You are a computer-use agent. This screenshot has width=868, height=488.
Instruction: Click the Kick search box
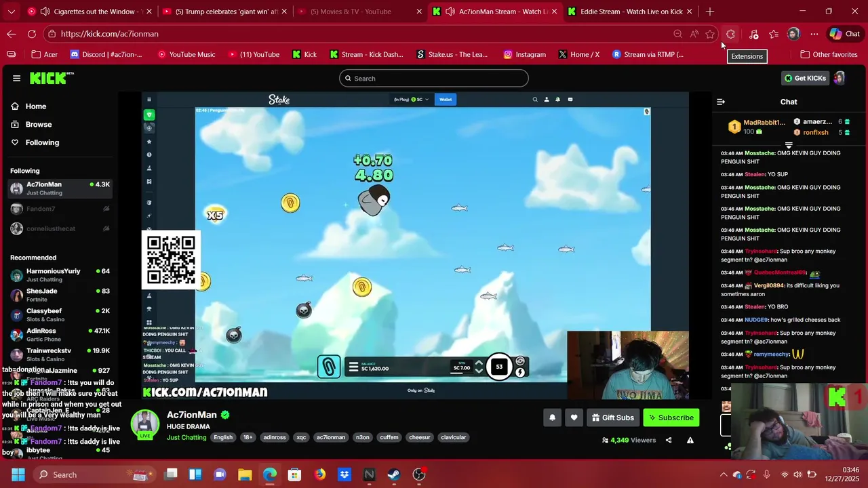pos(434,78)
